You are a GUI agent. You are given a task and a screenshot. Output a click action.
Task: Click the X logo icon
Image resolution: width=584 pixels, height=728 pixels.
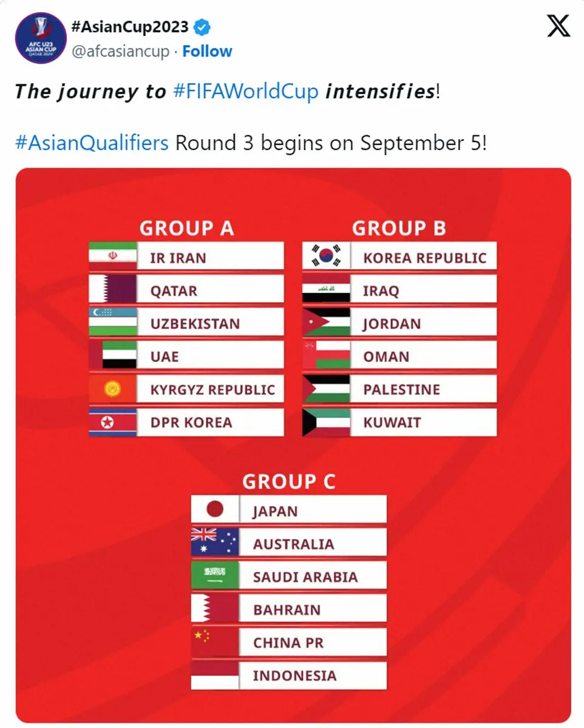pos(559,26)
